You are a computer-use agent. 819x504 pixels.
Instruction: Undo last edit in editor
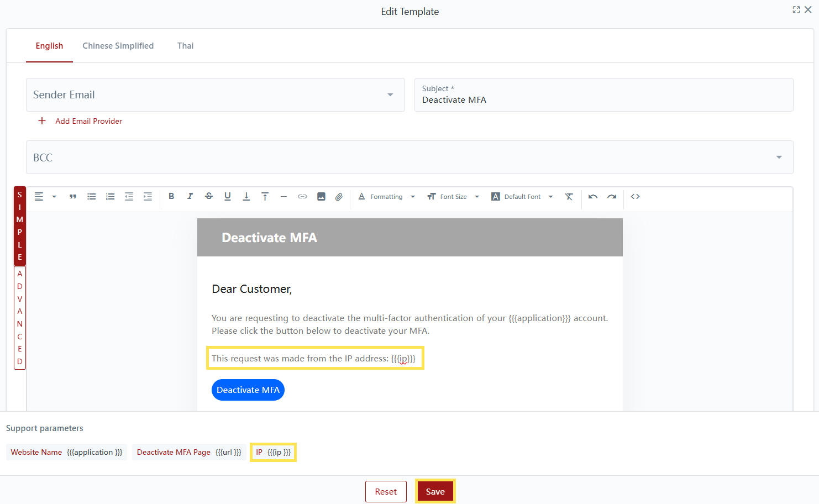click(x=593, y=197)
